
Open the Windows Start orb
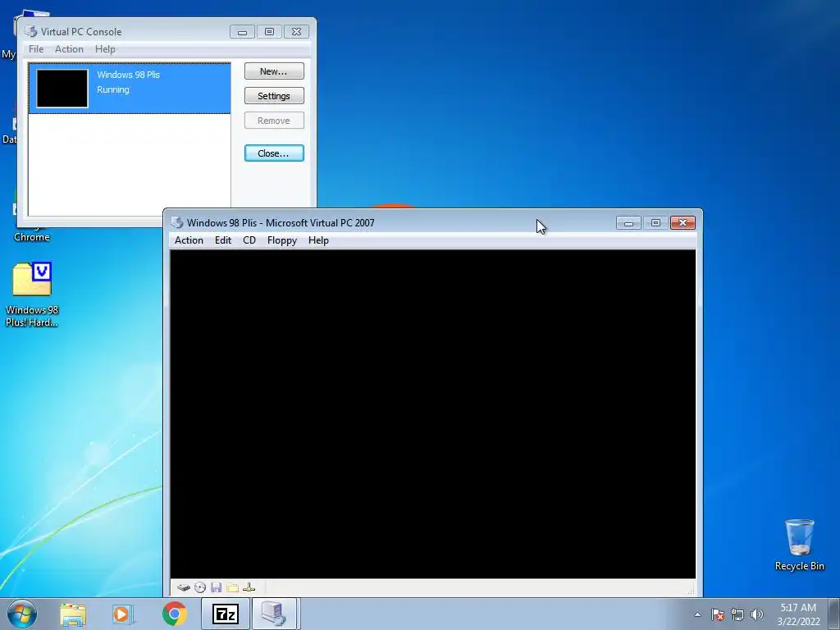point(22,614)
